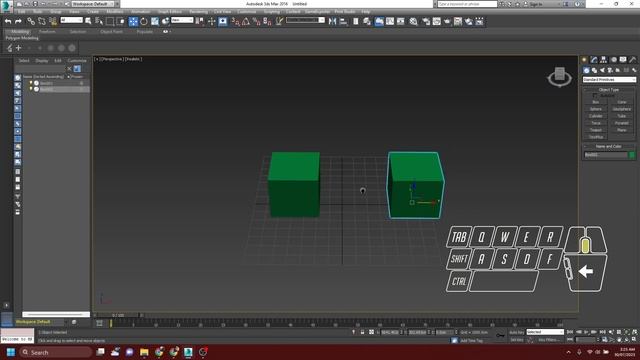Toggle the Angle Snap icon
The image size is (640, 360).
pyautogui.click(x=246, y=21)
